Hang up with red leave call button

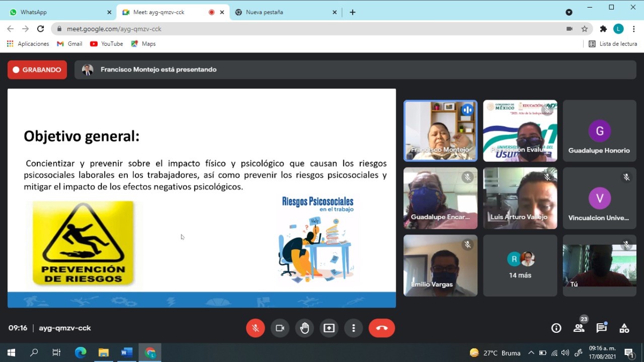coord(382,328)
